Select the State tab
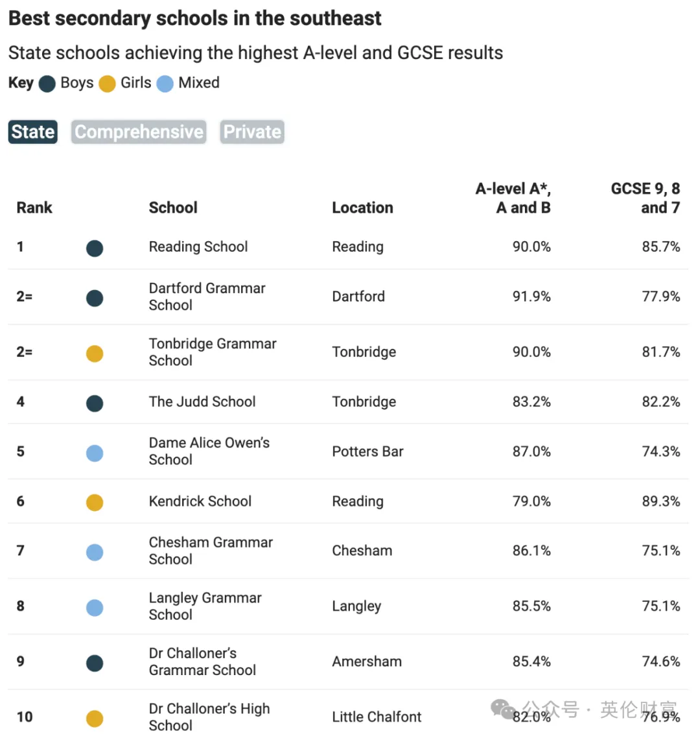The image size is (700, 738). (33, 132)
